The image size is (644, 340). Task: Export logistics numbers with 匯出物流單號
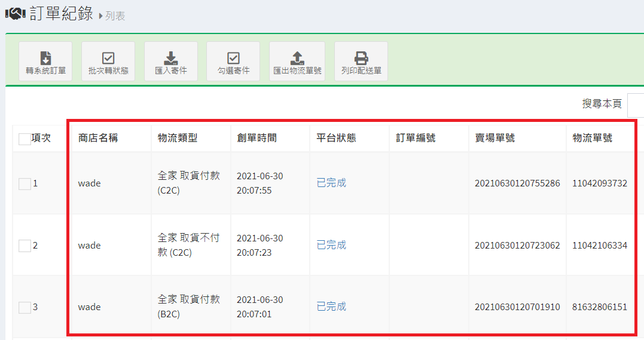tap(297, 62)
